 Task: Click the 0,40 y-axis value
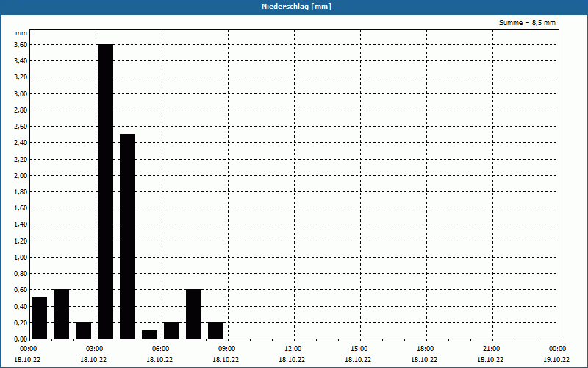[21, 306]
